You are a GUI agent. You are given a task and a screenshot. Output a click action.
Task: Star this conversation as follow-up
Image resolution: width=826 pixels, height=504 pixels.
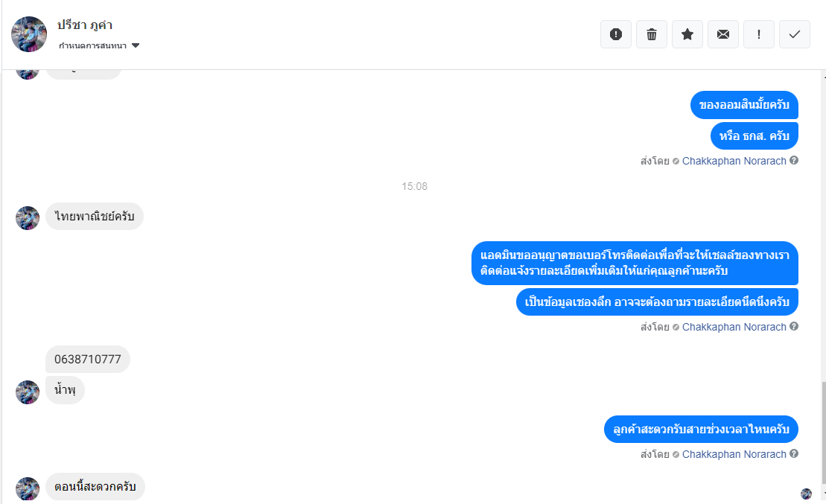(687, 34)
